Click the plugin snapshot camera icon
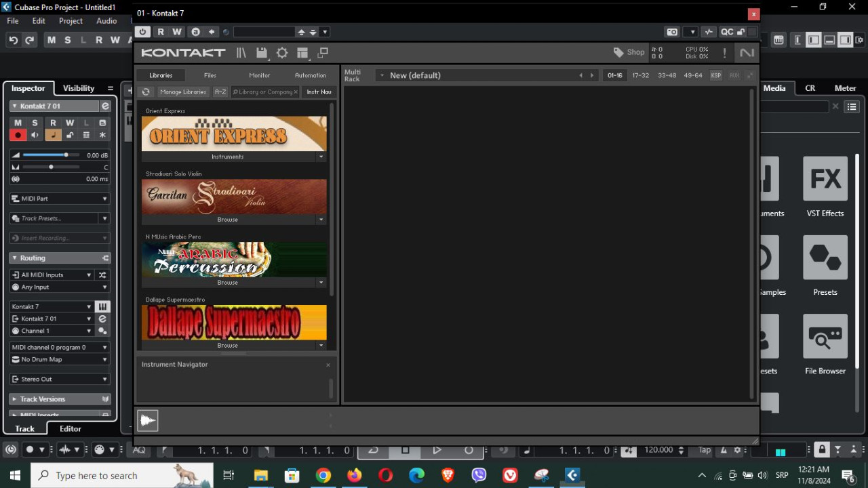The image size is (868, 488). (x=672, y=32)
